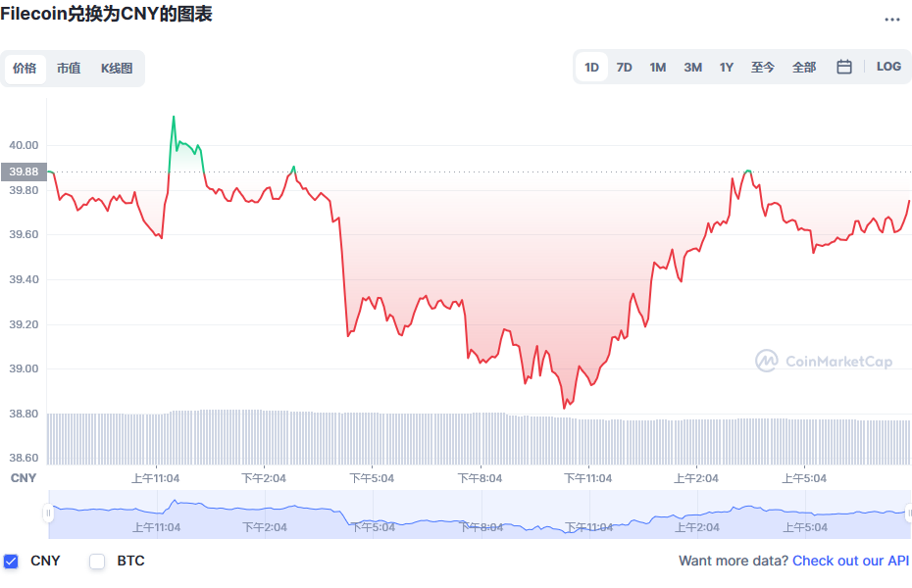Select the 1D time range
This screenshot has height=588, width=912.
click(591, 68)
